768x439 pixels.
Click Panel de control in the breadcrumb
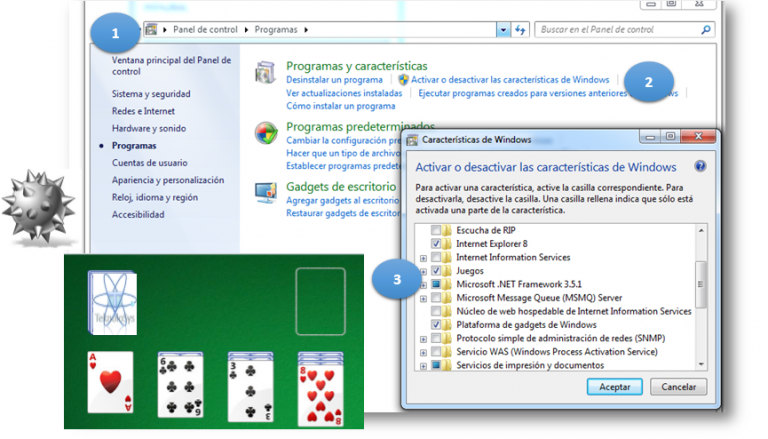205,30
